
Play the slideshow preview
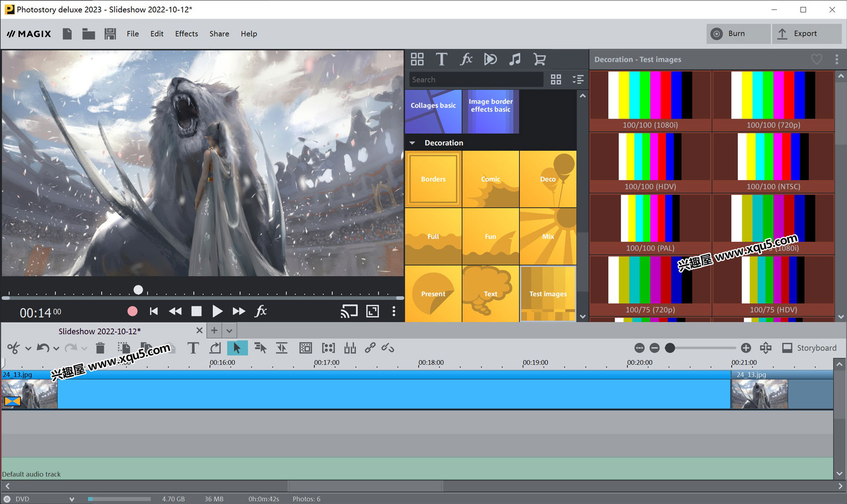point(217,311)
